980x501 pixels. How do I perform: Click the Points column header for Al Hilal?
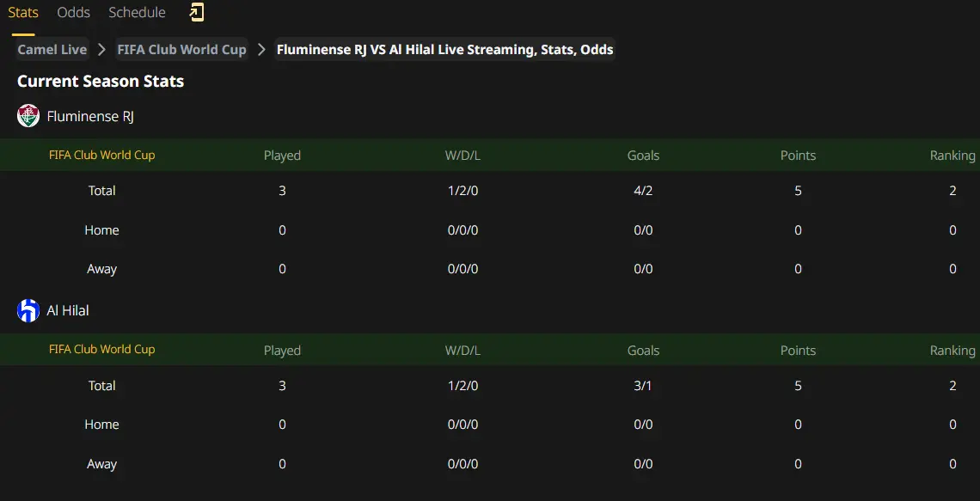[x=798, y=351]
